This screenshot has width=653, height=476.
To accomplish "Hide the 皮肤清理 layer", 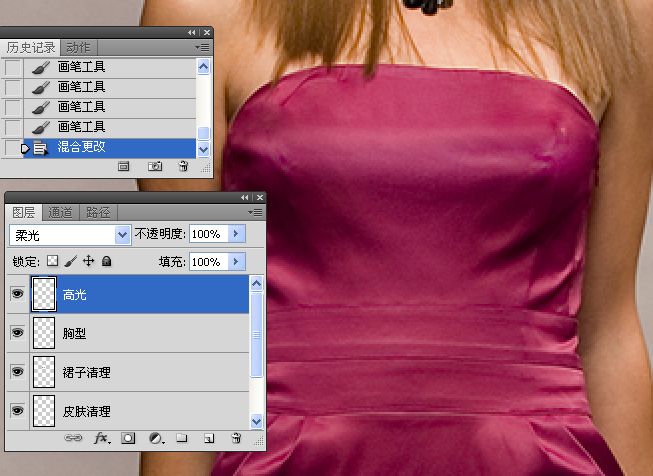I will (17, 411).
